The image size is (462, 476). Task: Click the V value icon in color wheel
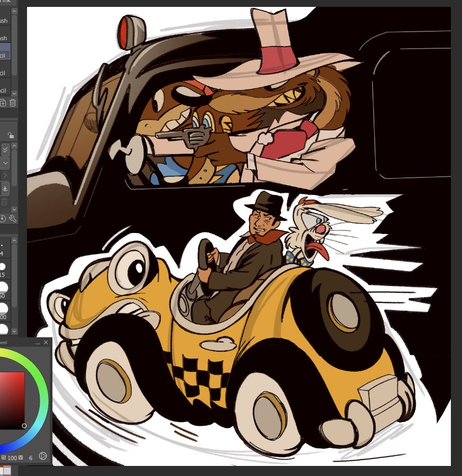tap(21, 457)
